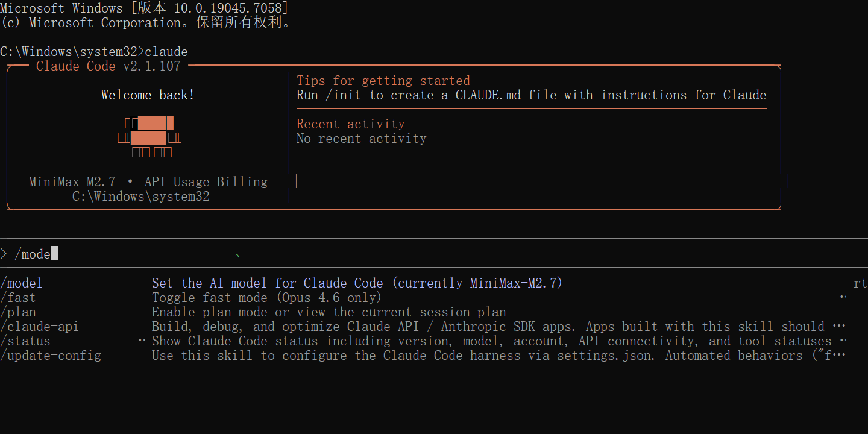Click 'Set the AI model for Claude Code' description
This screenshot has height=434, width=868.
(x=357, y=283)
